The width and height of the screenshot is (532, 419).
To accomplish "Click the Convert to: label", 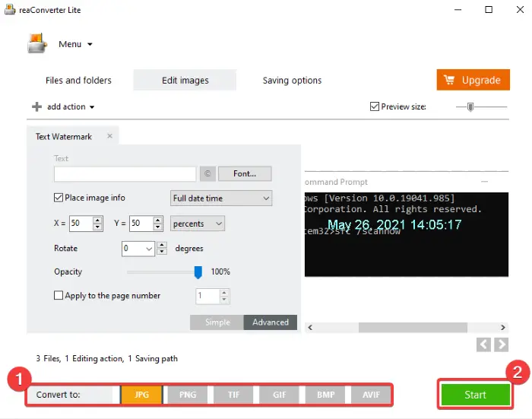I will point(59,395).
